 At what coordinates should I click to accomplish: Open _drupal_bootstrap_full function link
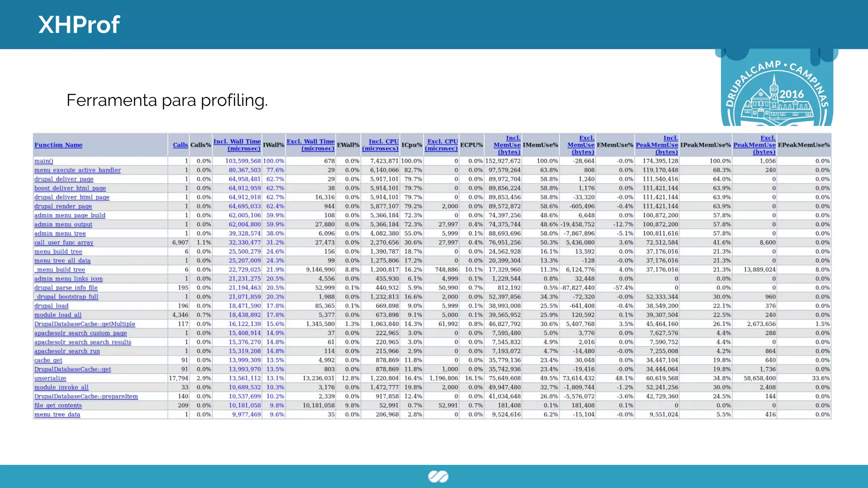[66, 297]
